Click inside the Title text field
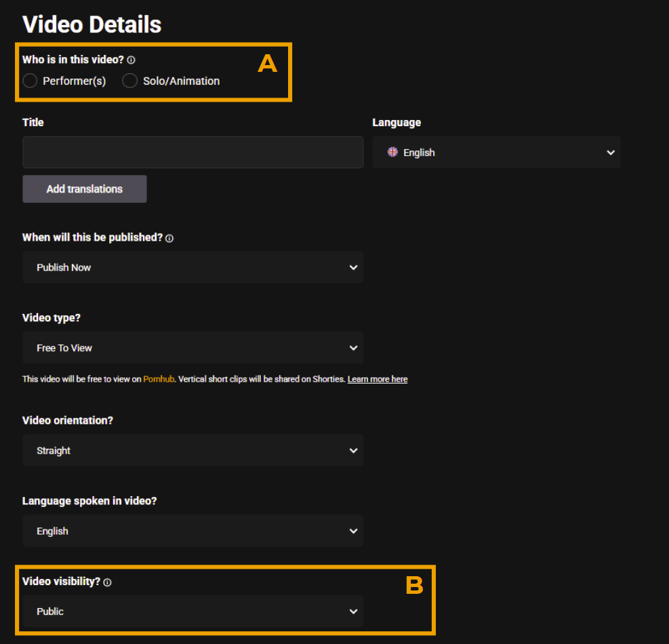This screenshot has height=644, width=669. point(193,153)
